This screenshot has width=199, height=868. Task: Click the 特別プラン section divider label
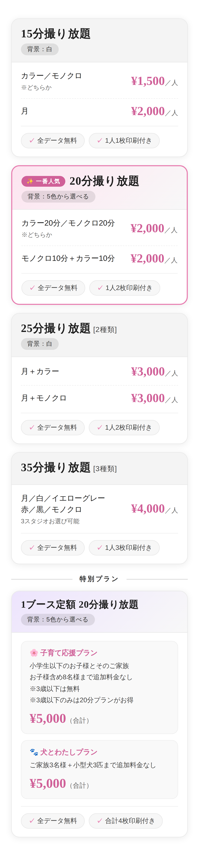99,579
